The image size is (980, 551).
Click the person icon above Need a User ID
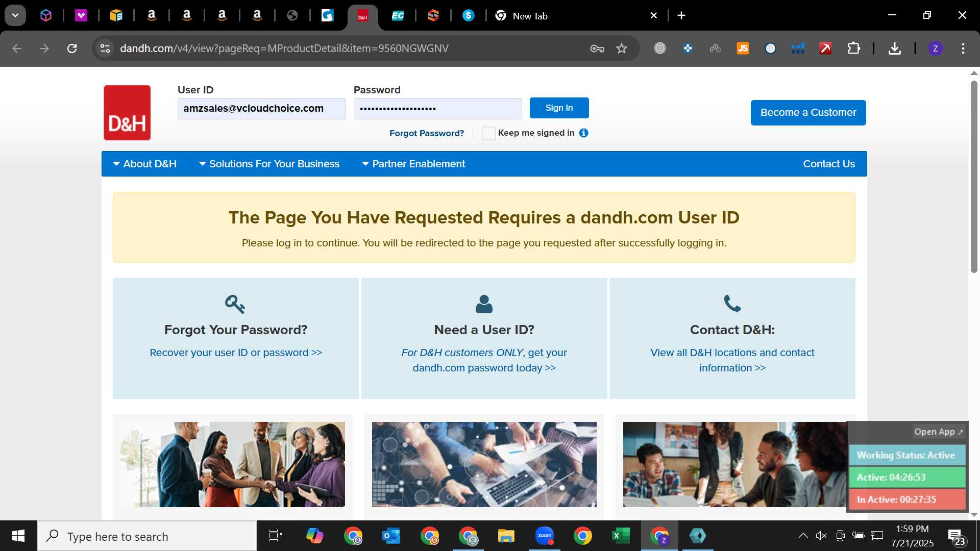tap(484, 304)
